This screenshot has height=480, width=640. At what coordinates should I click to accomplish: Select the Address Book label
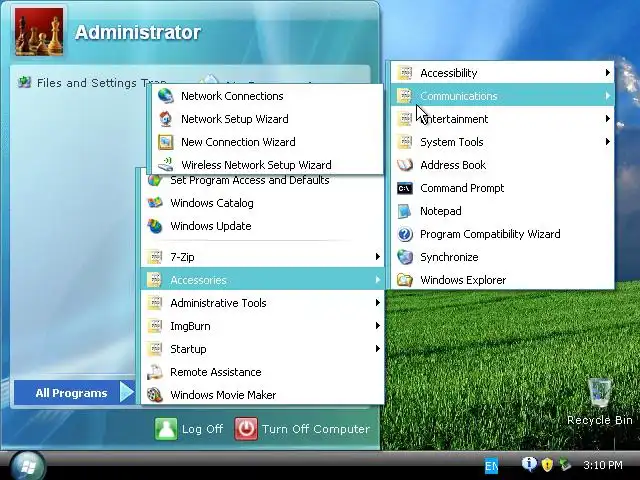(x=453, y=165)
